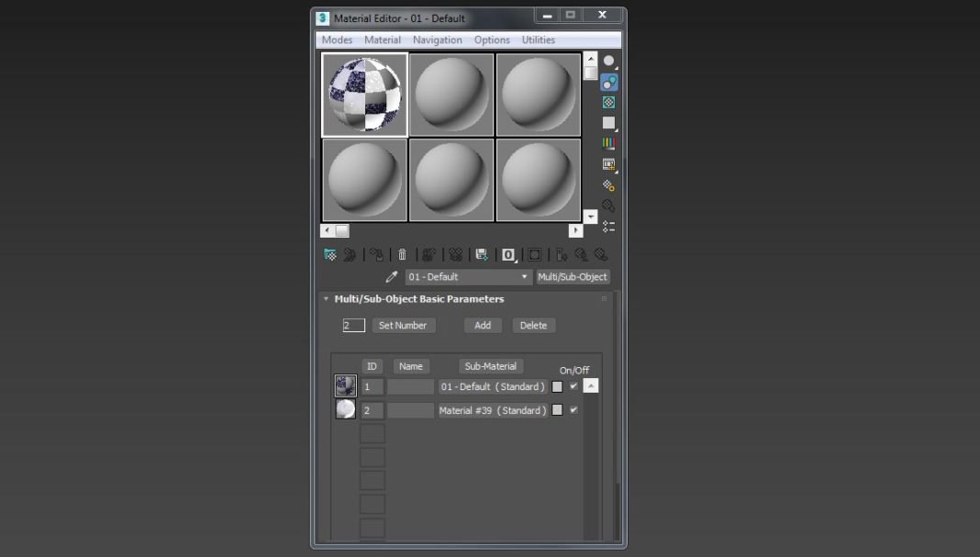Click the Make Unique icon
The image size is (980, 557).
click(x=456, y=254)
